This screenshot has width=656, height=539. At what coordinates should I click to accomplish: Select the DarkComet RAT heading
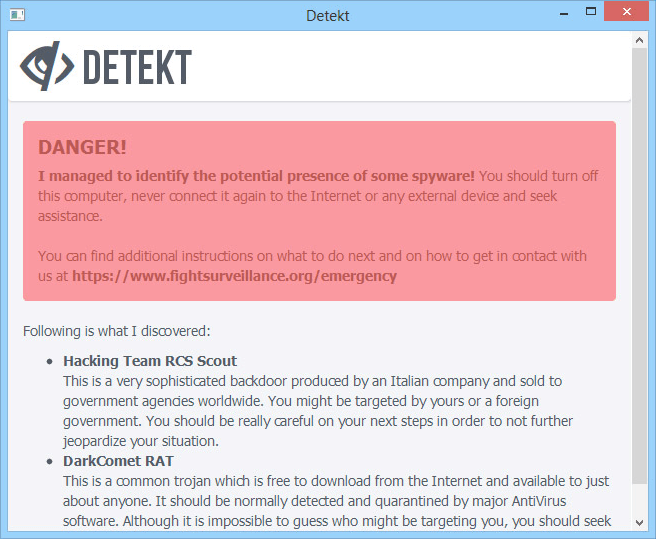coord(118,461)
